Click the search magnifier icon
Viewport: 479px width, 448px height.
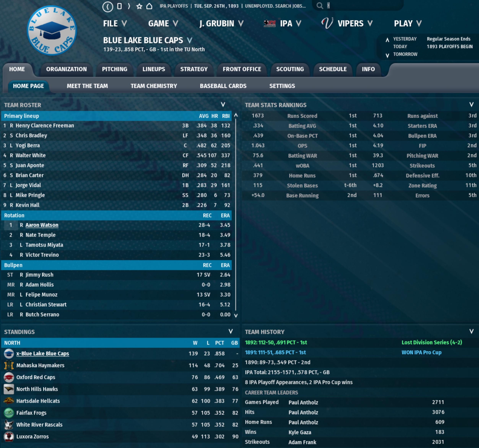320,6
